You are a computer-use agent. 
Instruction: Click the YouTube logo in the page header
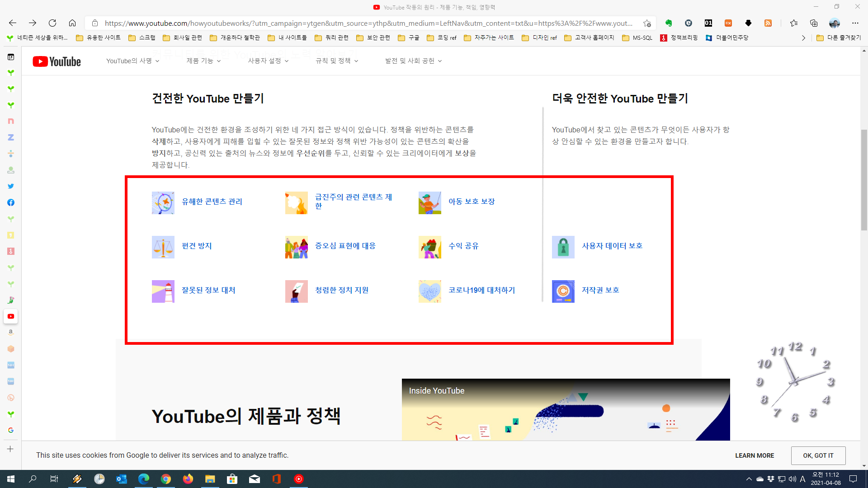tap(57, 61)
